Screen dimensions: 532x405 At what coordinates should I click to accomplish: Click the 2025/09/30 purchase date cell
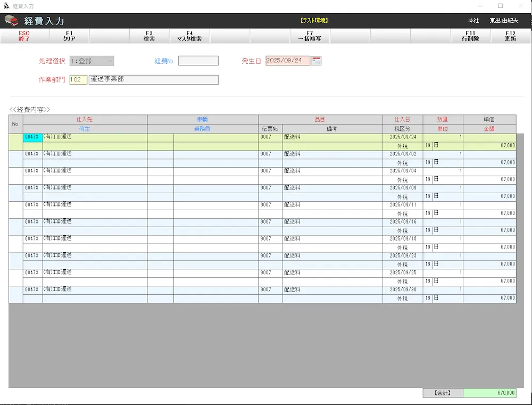403,290
